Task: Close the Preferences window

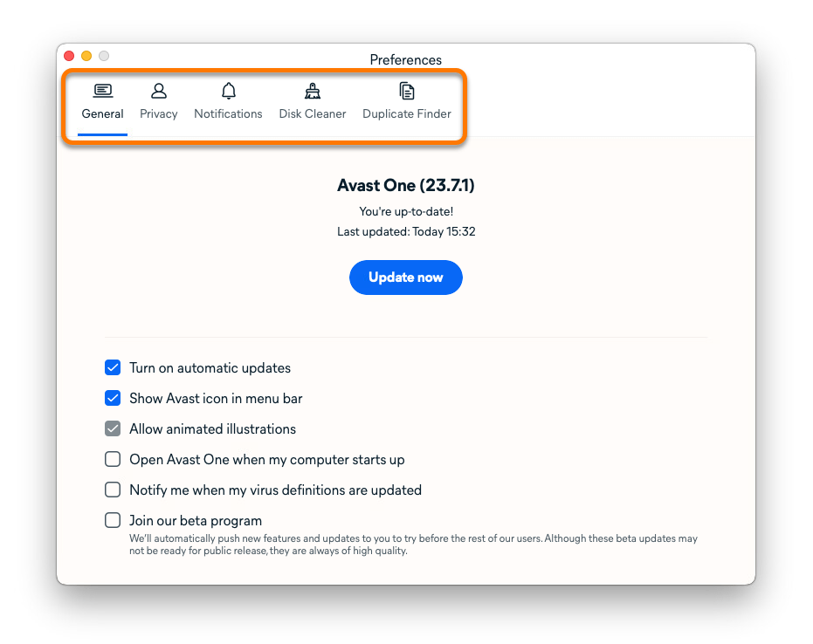Action: point(69,55)
